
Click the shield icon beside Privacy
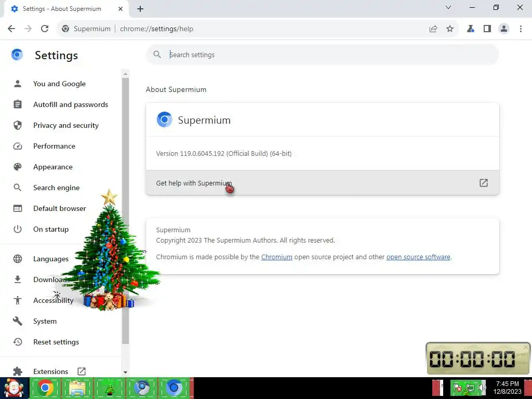coord(18,125)
